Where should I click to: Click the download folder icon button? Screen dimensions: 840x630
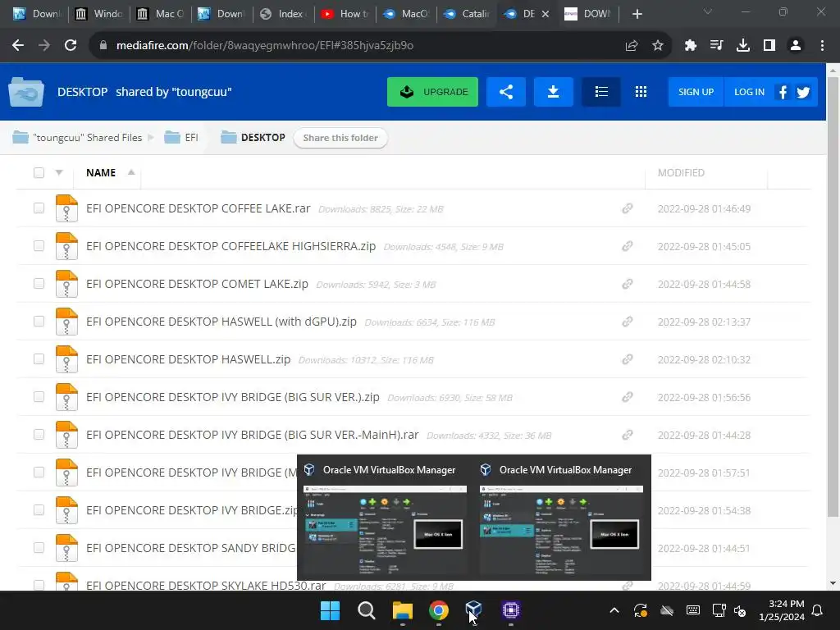(x=554, y=92)
